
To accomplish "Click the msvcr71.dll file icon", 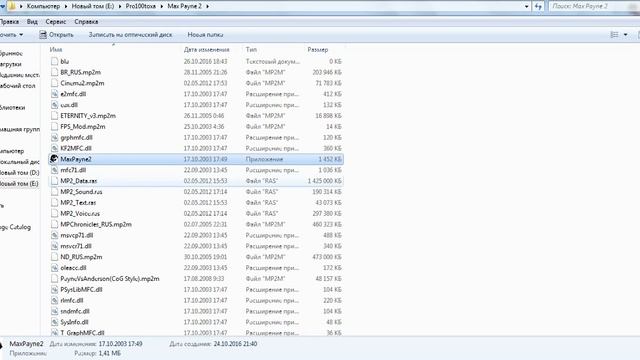I will [54, 246].
